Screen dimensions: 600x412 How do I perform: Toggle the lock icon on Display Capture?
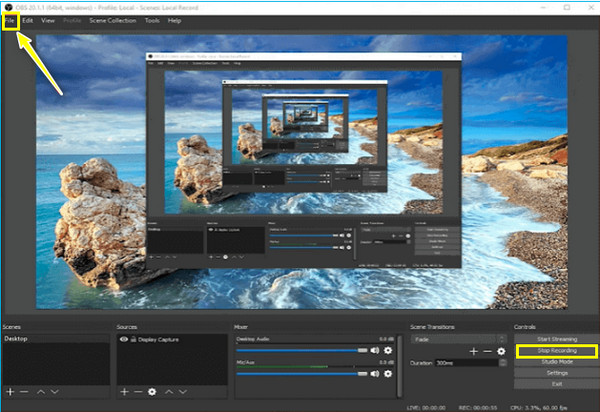[134, 339]
